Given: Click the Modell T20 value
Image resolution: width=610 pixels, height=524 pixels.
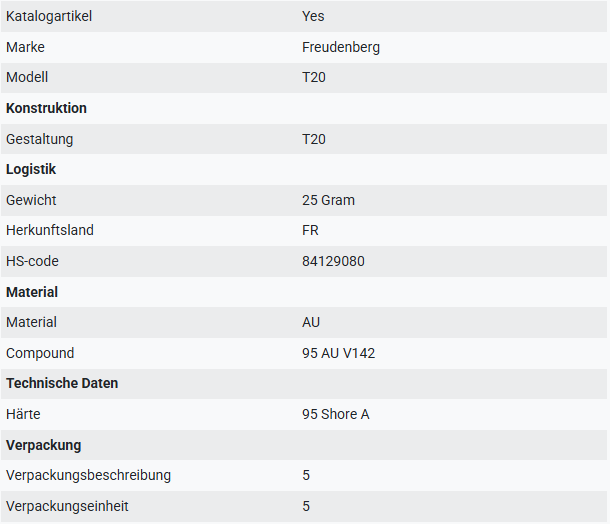Looking at the screenshot, I should tap(314, 77).
